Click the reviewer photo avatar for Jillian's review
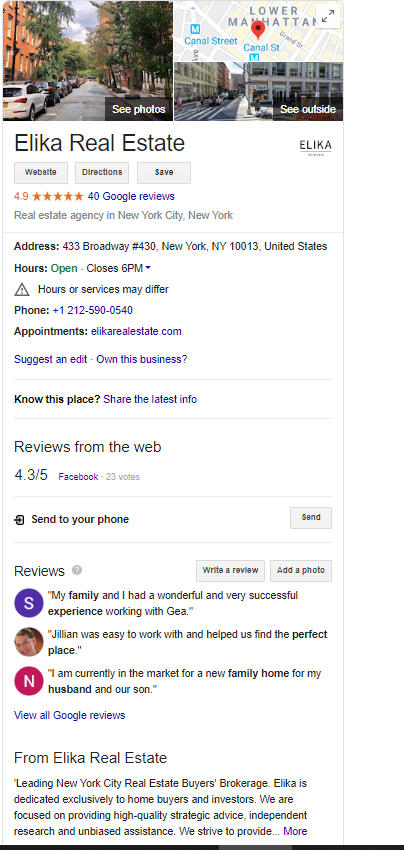Screen dimensions: 404x850 pyautogui.click(x=29, y=642)
